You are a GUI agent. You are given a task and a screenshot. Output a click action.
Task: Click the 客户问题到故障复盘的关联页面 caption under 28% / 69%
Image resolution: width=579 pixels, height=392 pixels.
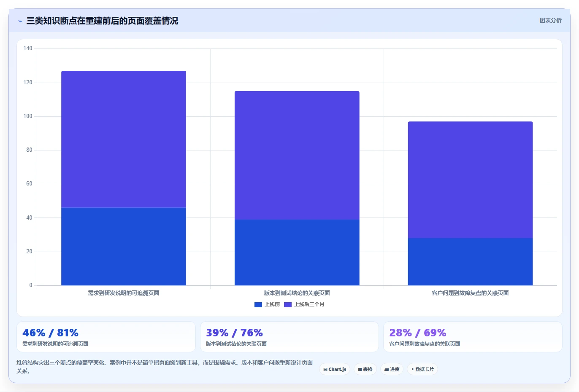coord(425,344)
